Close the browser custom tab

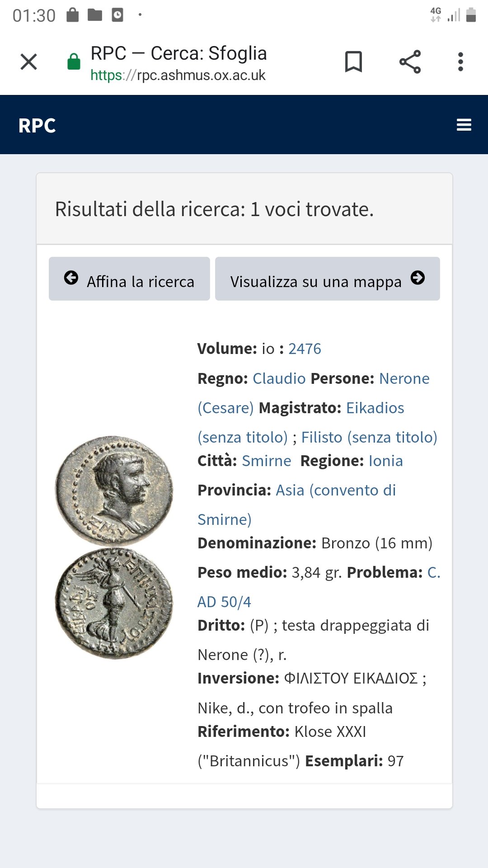pos(29,62)
